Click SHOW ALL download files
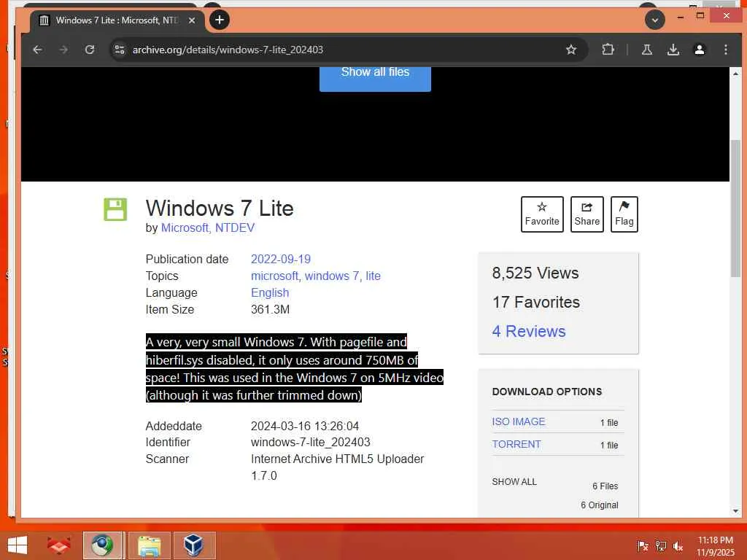747x560 pixels. [x=514, y=482]
